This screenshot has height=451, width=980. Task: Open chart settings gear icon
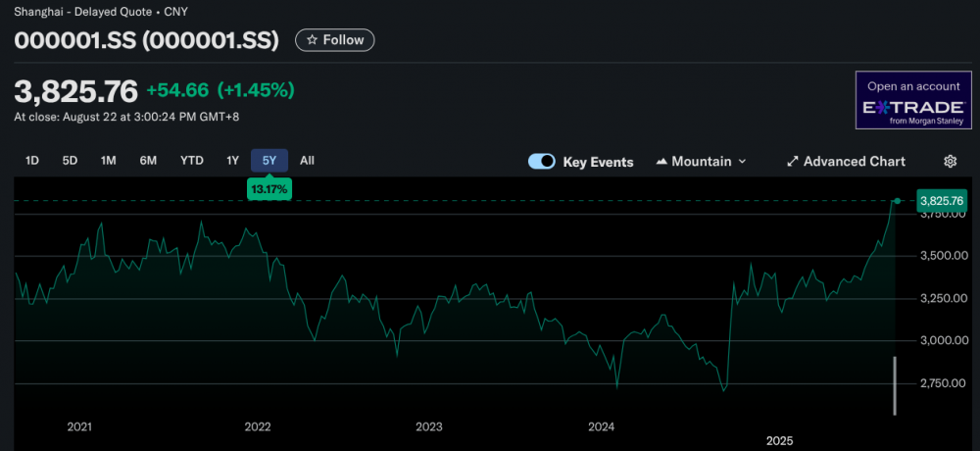coord(950,162)
